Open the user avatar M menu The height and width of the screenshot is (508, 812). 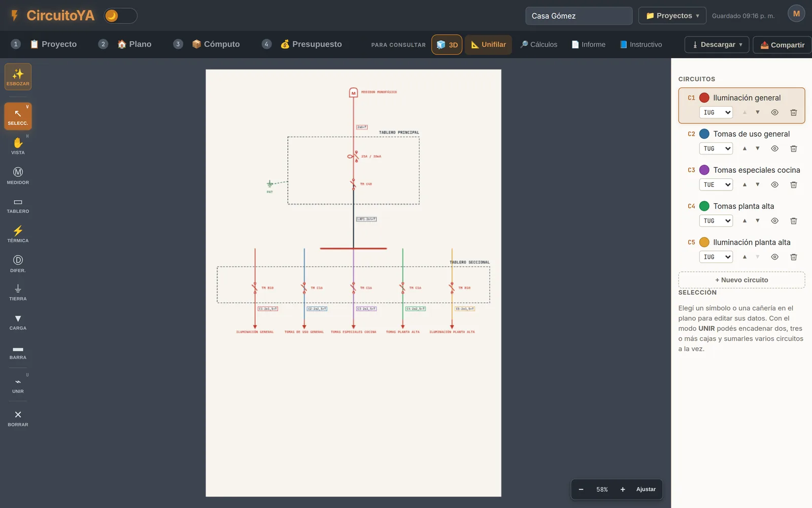(x=796, y=14)
